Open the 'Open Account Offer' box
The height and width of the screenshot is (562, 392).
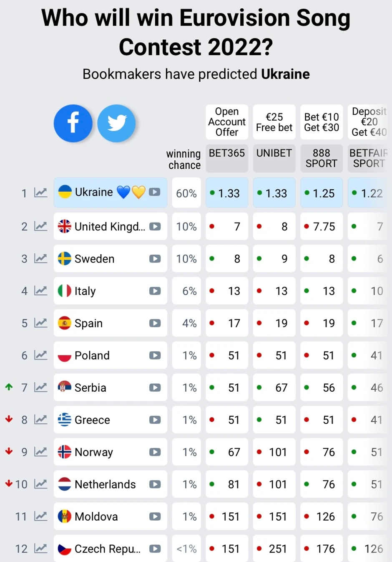227,122
